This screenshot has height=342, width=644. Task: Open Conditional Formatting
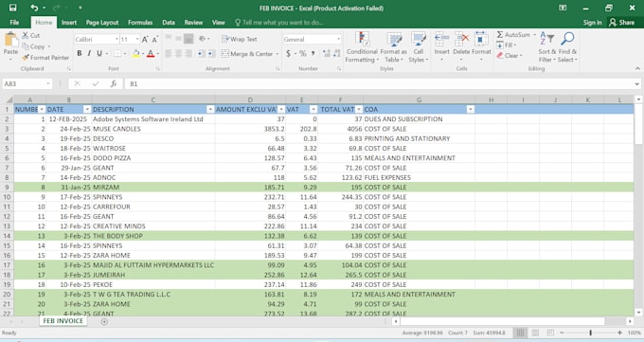coord(362,47)
